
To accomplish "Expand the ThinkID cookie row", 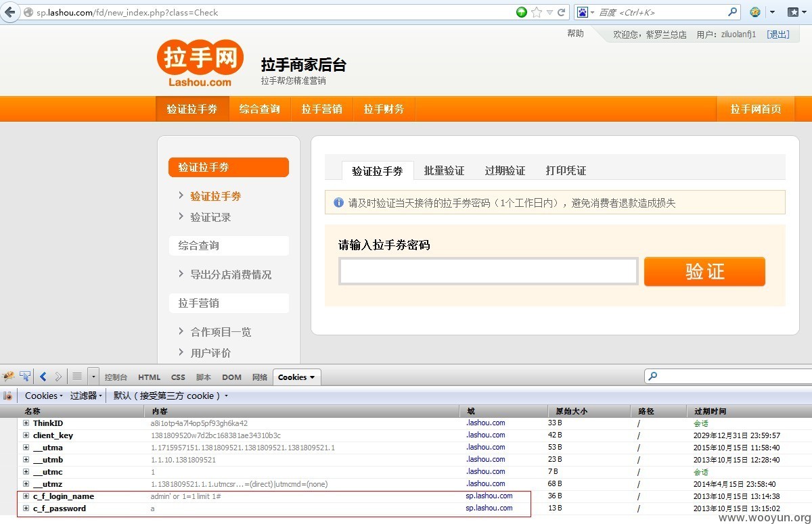I will [26, 423].
